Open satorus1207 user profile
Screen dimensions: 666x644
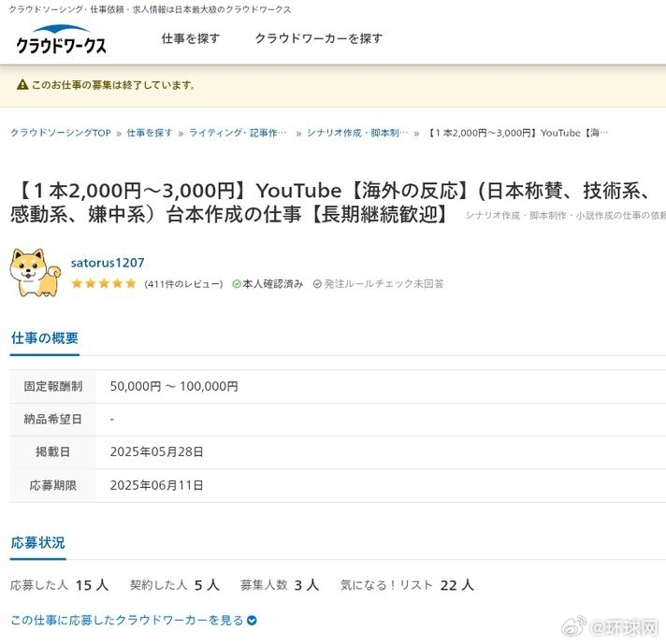pyautogui.click(x=108, y=263)
